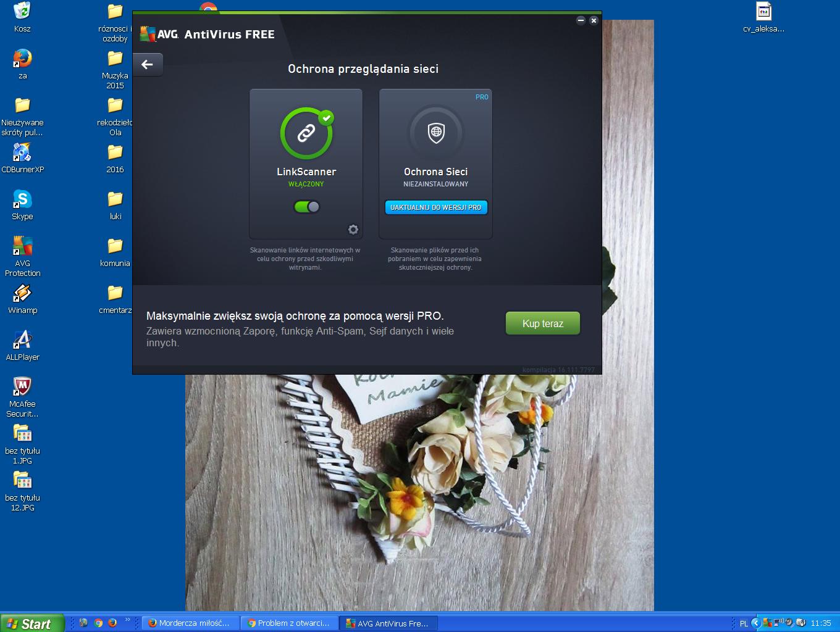
Task: Open LinkScanner settings gear
Action: click(x=353, y=230)
